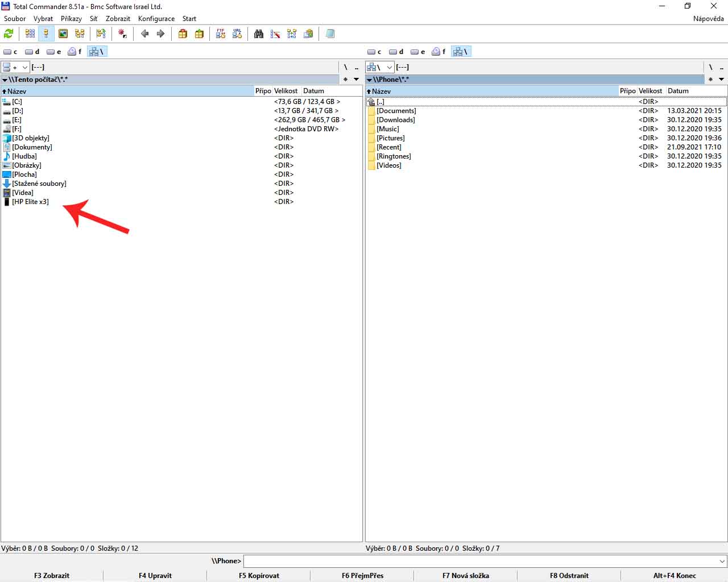The width and height of the screenshot is (728, 582).
Task: Expand the command line history dropdown
Action: point(722,561)
